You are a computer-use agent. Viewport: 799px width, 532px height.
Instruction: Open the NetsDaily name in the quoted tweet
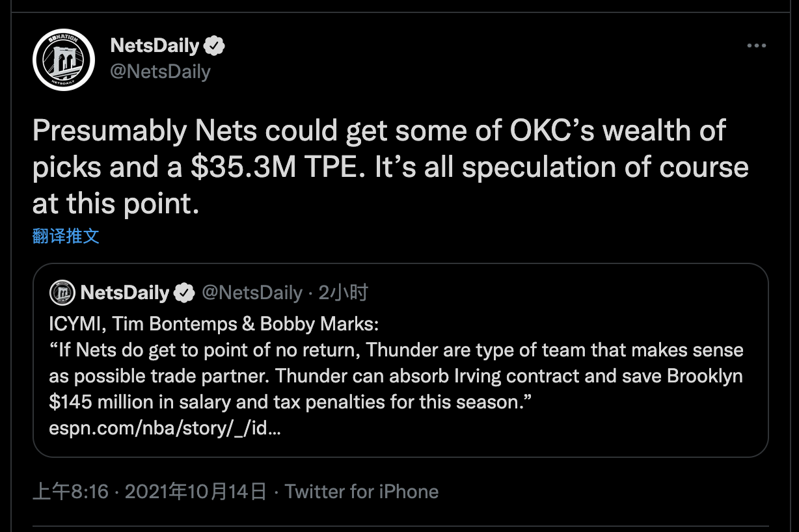125,293
